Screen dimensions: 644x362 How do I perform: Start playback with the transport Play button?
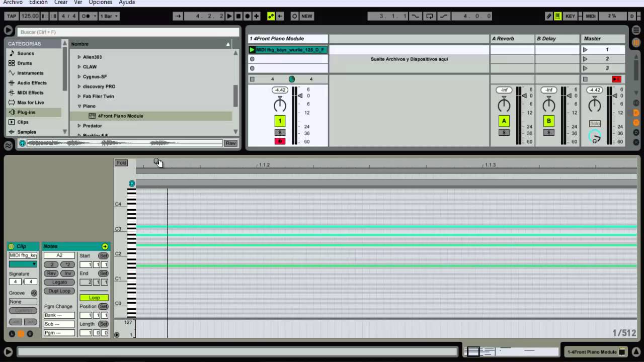click(x=229, y=16)
